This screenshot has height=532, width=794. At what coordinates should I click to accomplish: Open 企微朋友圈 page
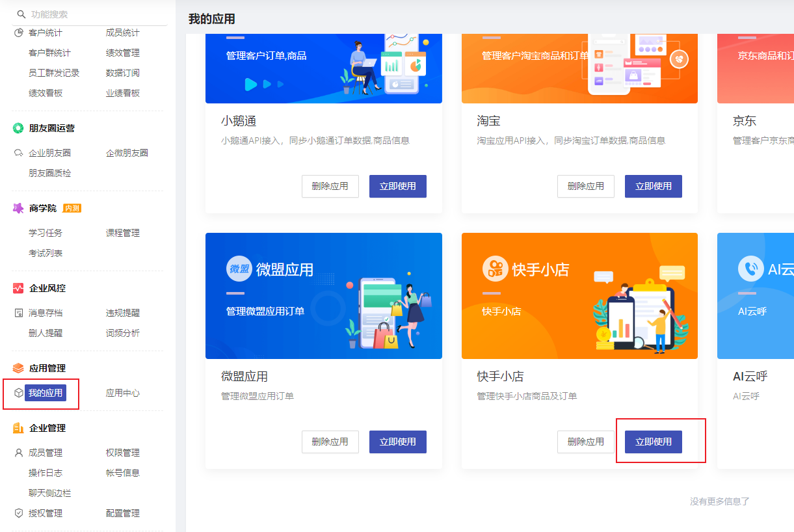[x=127, y=153]
